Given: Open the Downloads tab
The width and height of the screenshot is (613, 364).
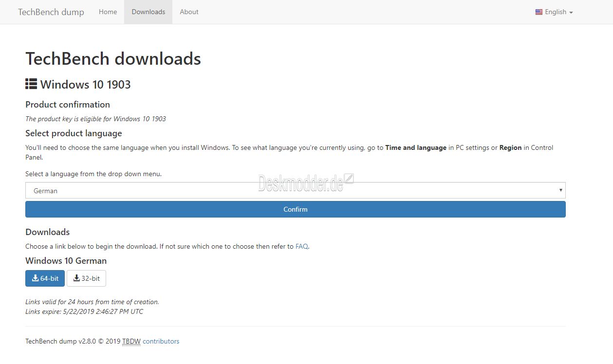Looking at the screenshot, I should tap(149, 12).
